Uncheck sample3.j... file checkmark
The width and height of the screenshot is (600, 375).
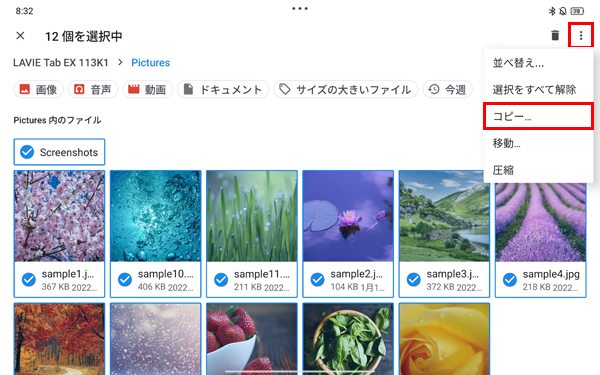point(414,280)
